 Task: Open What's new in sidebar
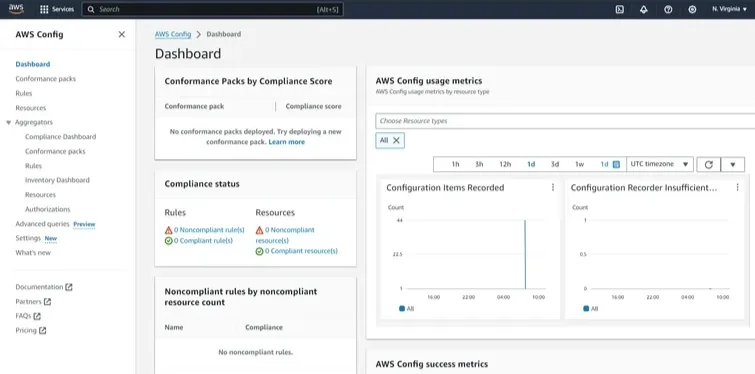click(33, 253)
